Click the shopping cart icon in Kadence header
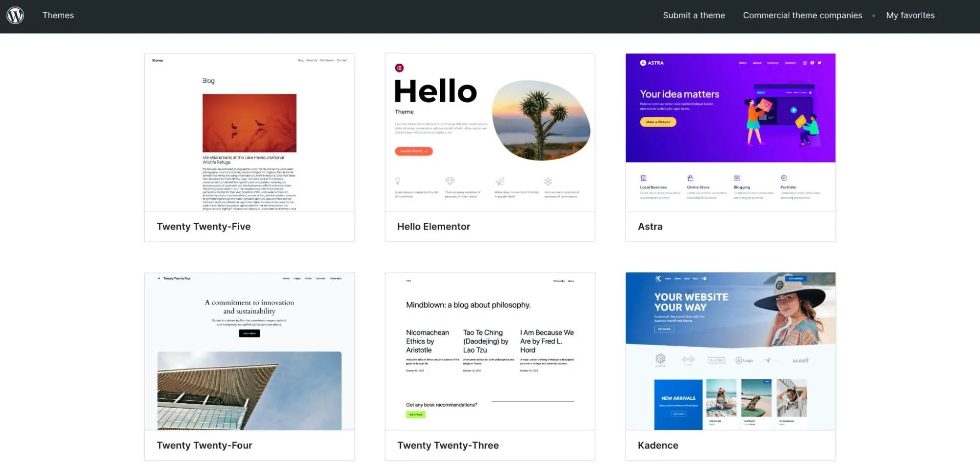 click(703, 279)
